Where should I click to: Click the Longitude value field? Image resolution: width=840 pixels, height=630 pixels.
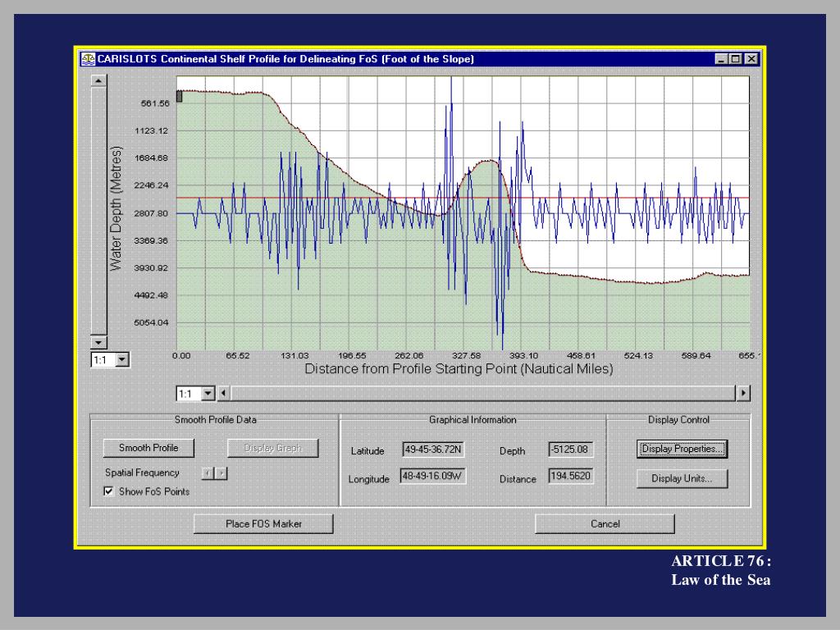pyautogui.click(x=433, y=477)
